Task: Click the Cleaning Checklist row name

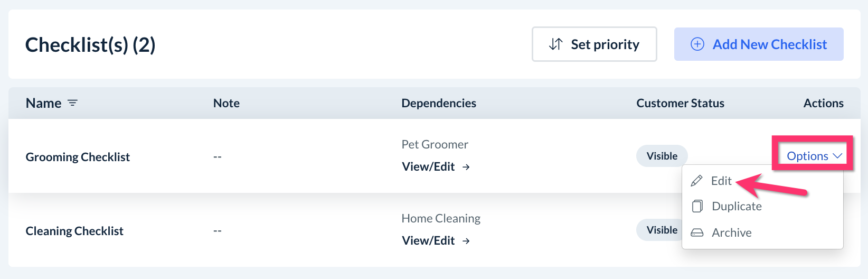Action: click(x=74, y=231)
